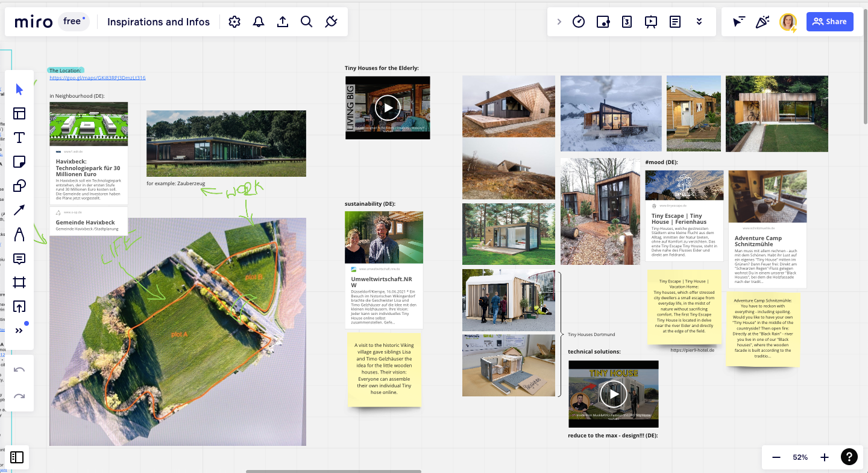Open the Upload tool

[19, 306]
